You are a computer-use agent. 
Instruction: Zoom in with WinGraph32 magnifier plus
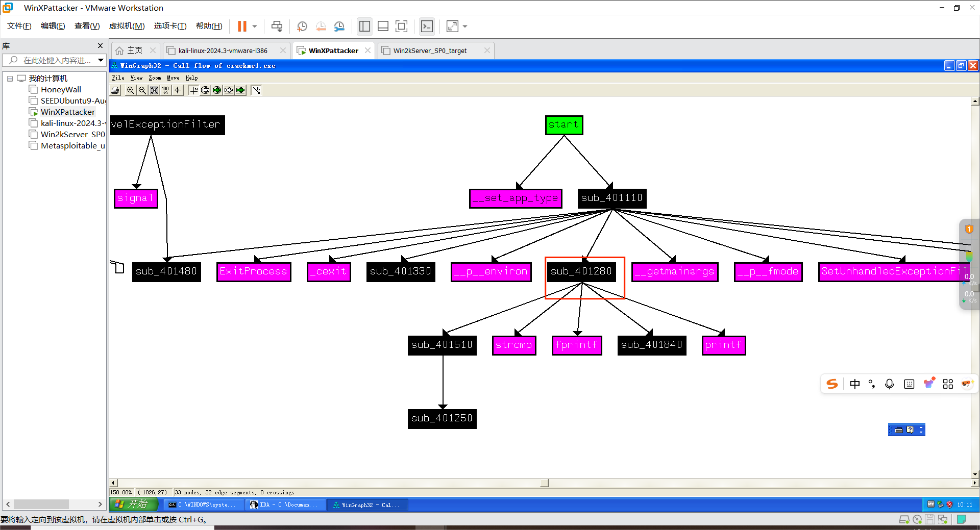point(131,90)
